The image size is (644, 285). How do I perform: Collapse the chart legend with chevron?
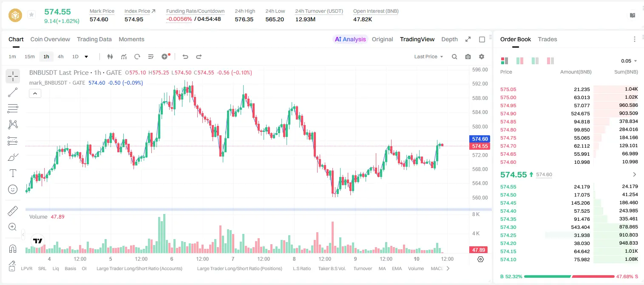pos(35,94)
